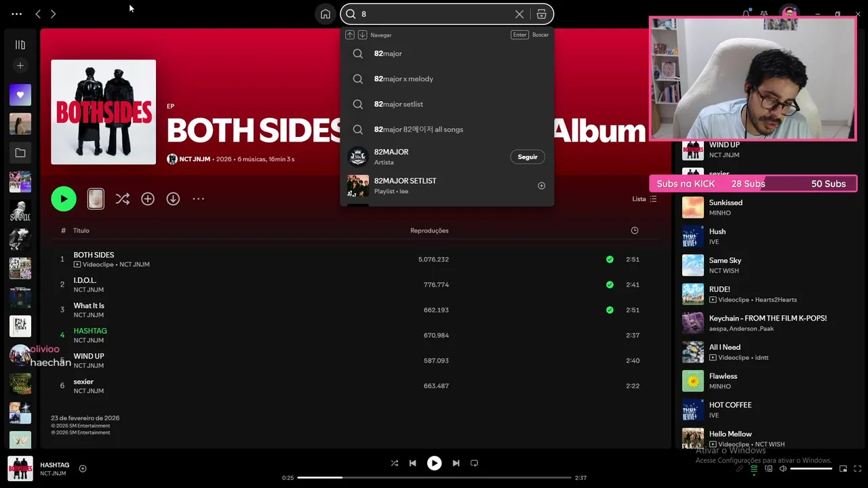The height and width of the screenshot is (488, 868).
Task: Sort by duration clock icon
Action: (635, 230)
